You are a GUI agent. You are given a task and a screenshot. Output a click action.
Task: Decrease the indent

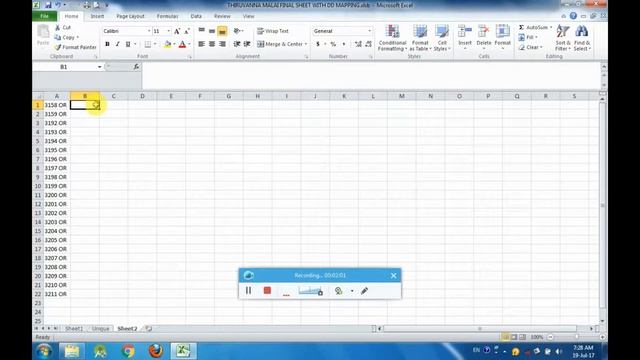pos(237,44)
